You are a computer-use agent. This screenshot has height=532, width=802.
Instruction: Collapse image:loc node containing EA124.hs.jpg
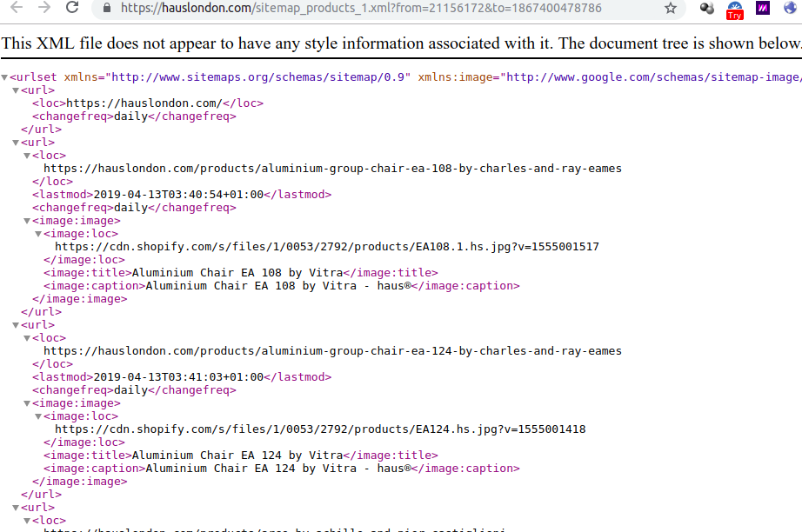(38, 417)
